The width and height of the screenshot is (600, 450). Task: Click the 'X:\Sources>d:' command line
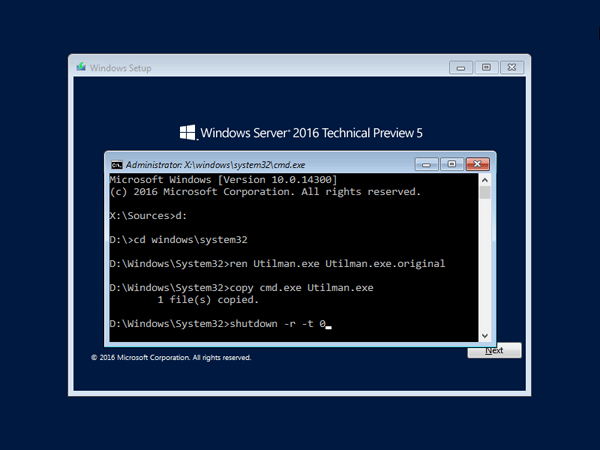[x=148, y=216]
